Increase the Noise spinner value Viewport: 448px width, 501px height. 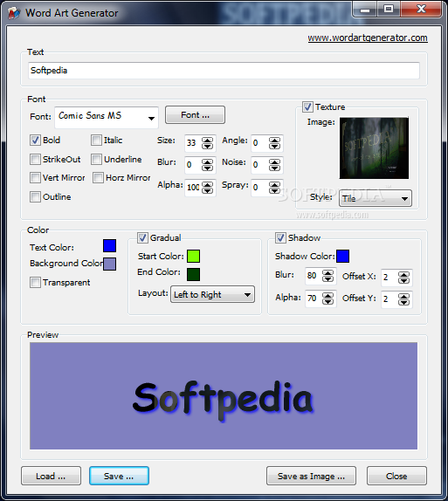275,162
